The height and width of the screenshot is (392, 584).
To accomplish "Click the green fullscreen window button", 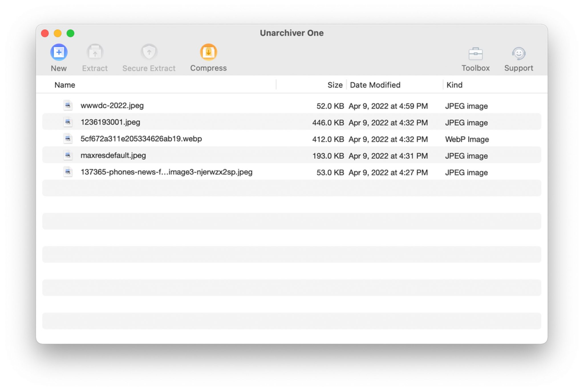I will click(x=70, y=33).
